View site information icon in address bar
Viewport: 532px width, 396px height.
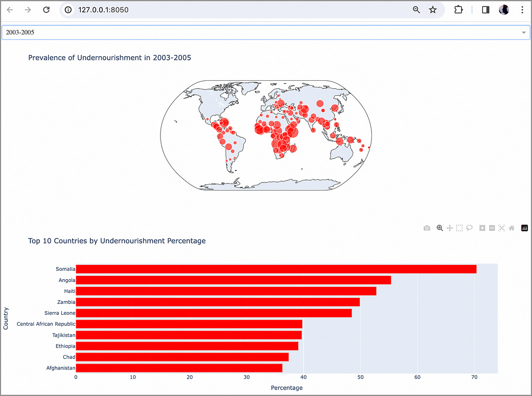[x=68, y=10]
